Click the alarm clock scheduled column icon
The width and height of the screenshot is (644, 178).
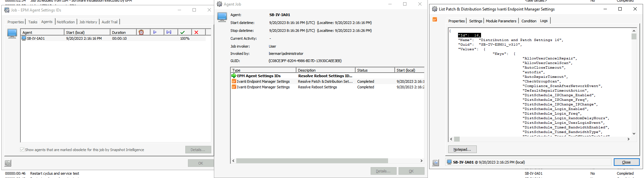pyautogui.click(x=141, y=32)
